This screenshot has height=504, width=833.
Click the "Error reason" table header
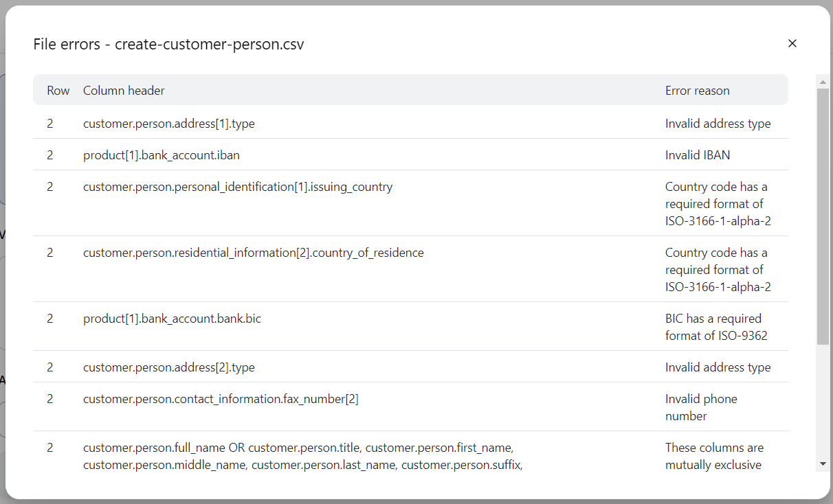[697, 91]
